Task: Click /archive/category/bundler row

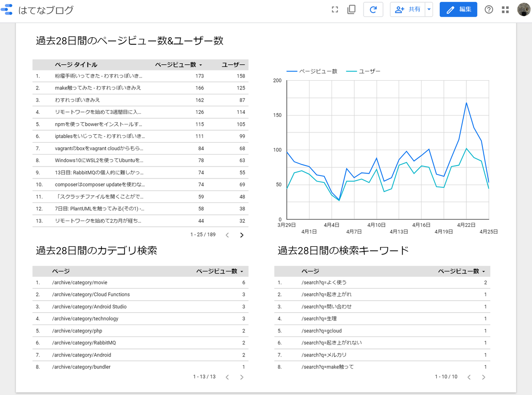Action: coord(140,367)
